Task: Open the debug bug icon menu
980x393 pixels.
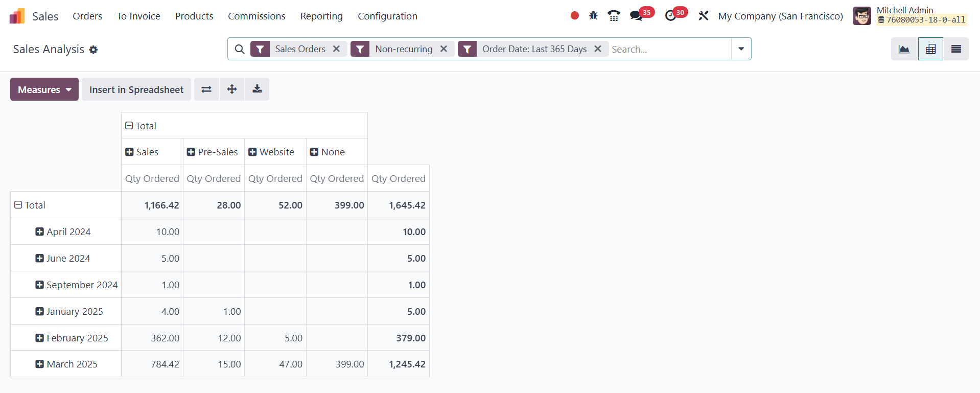Action: click(593, 16)
